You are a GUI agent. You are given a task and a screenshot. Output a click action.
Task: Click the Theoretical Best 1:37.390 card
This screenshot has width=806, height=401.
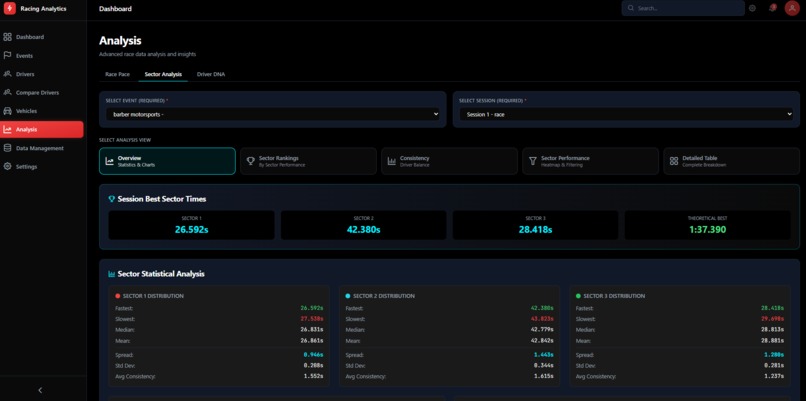click(707, 225)
